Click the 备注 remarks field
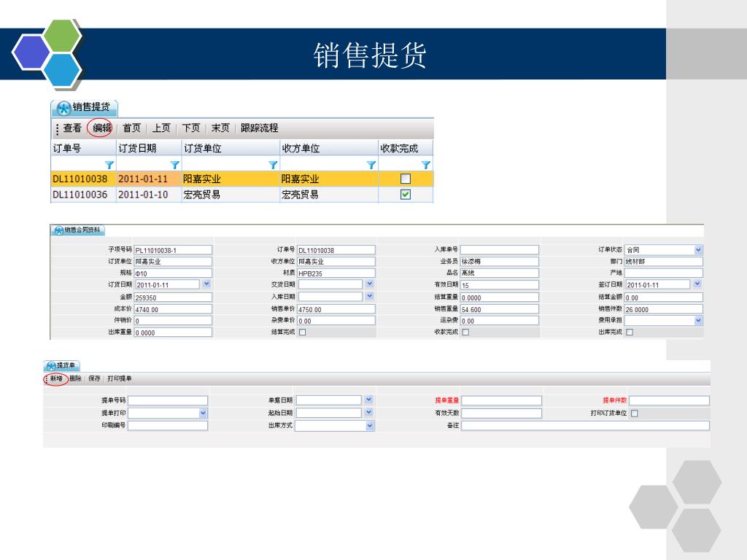This screenshot has height=560, width=747. [586, 426]
